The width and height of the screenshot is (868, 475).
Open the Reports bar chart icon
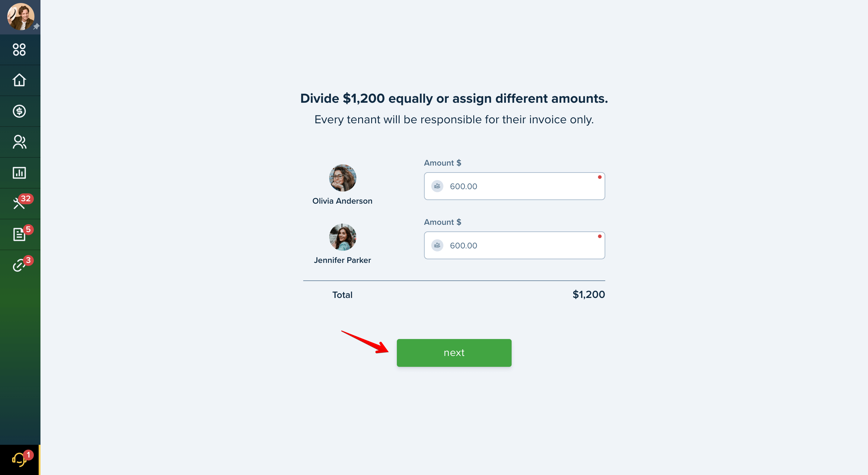pos(19,173)
